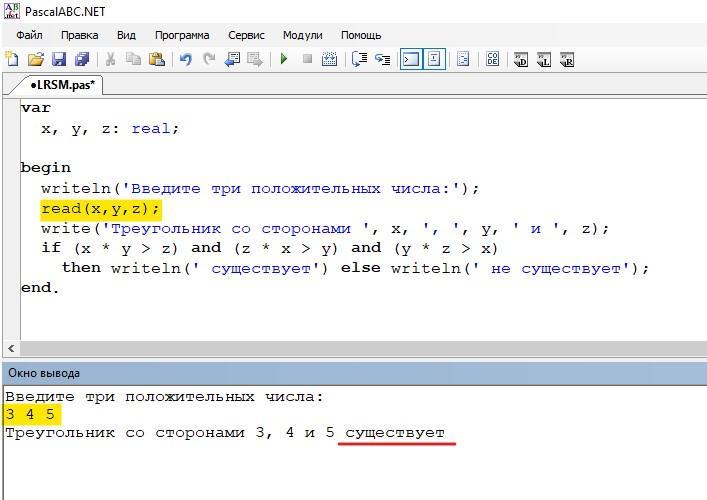
Task: Stop the program with the square icon
Action: coord(308,59)
